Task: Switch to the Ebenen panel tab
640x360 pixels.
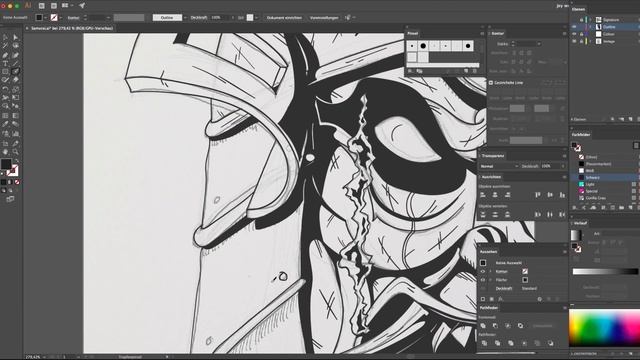Action: point(578,9)
